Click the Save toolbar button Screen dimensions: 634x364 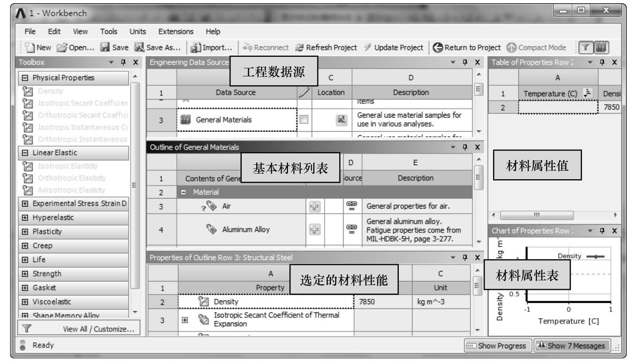point(114,48)
